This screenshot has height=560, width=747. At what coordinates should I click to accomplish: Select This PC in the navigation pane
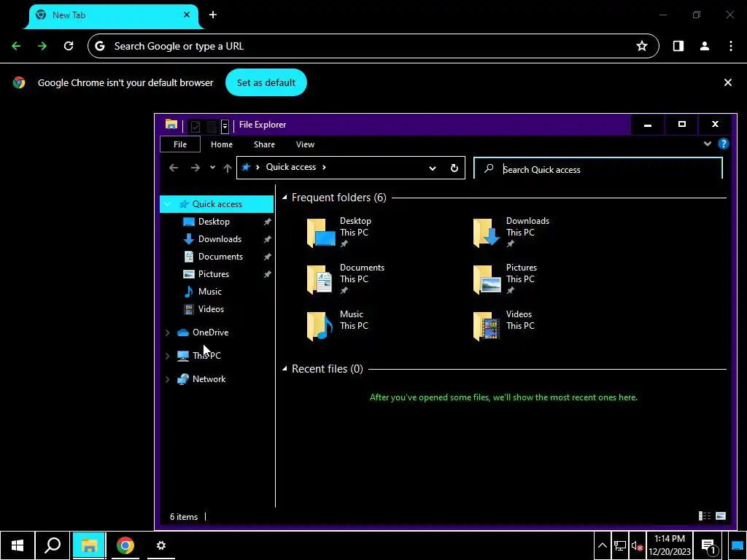pyautogui.click(x=206, y=356)
